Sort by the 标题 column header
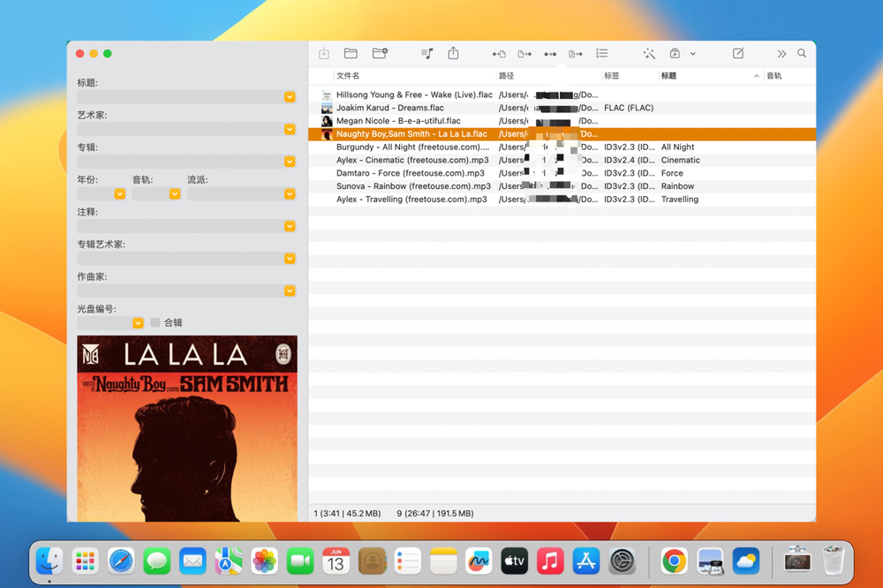 click(669, 75)
